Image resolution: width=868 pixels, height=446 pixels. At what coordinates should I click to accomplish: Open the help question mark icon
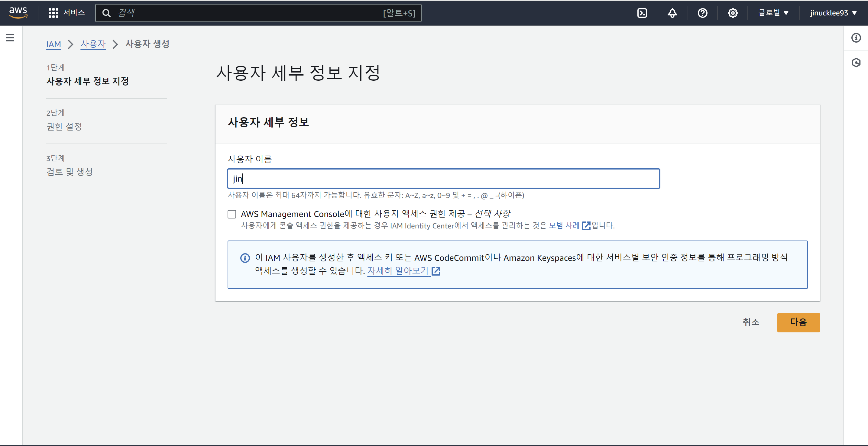pos(703,13)
